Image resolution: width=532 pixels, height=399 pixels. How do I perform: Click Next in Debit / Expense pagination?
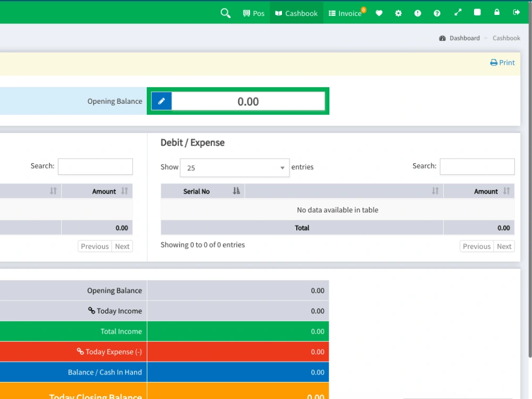[504, 246]
